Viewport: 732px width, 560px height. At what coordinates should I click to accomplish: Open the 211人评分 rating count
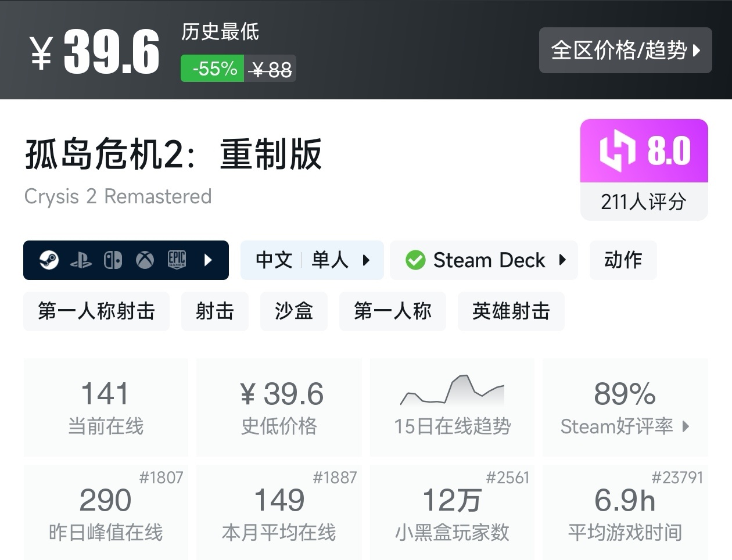pyautogui.click(x=644, y=202)
